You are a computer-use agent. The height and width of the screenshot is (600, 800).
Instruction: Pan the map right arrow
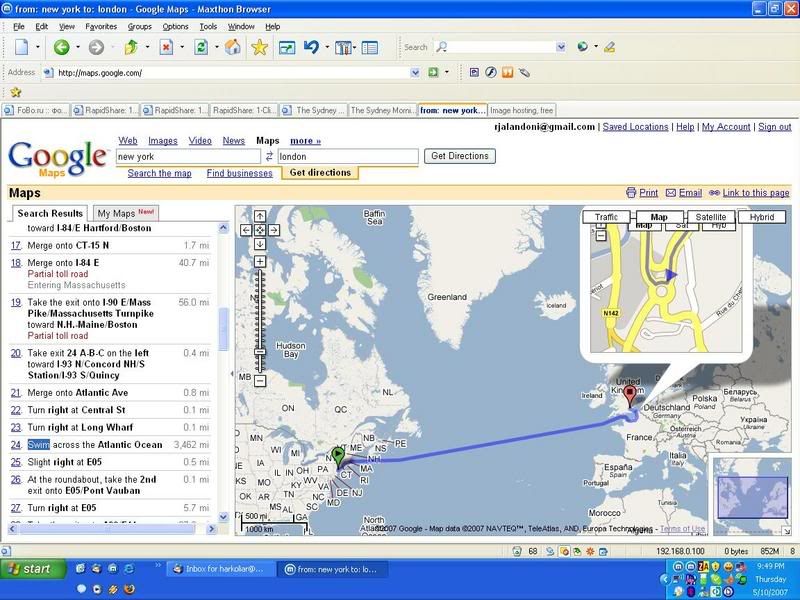tap(274, 230)
